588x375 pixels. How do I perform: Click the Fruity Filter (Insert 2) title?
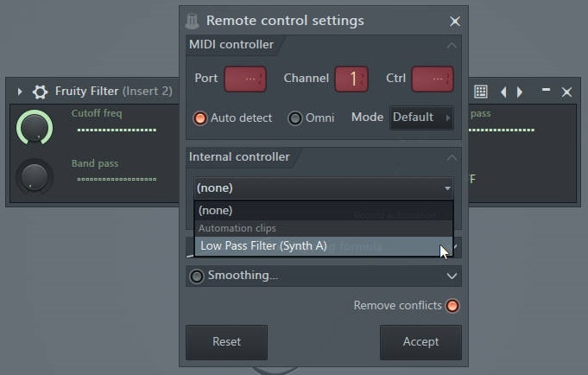click(x=114, y=92)
